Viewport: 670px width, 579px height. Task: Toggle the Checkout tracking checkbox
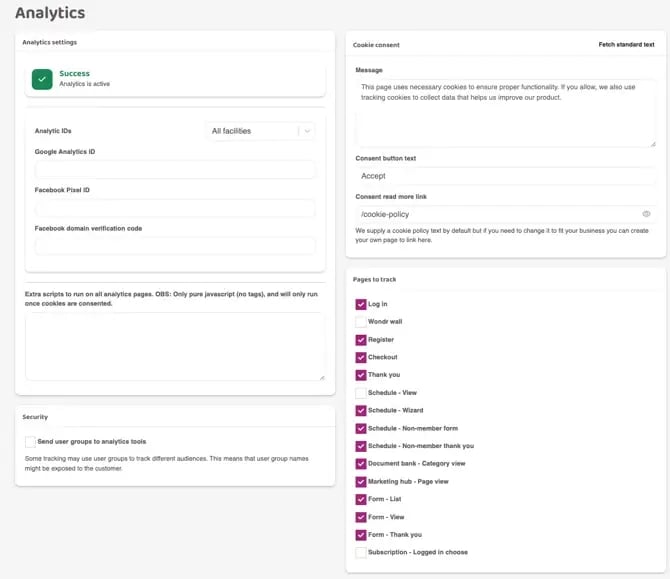[x=361, y=357]
